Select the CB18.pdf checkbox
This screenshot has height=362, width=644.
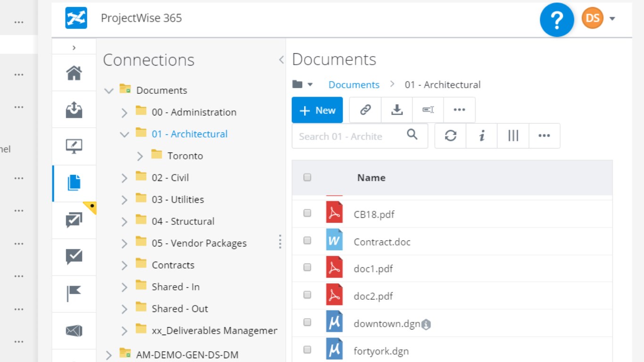tap(307, 213)
